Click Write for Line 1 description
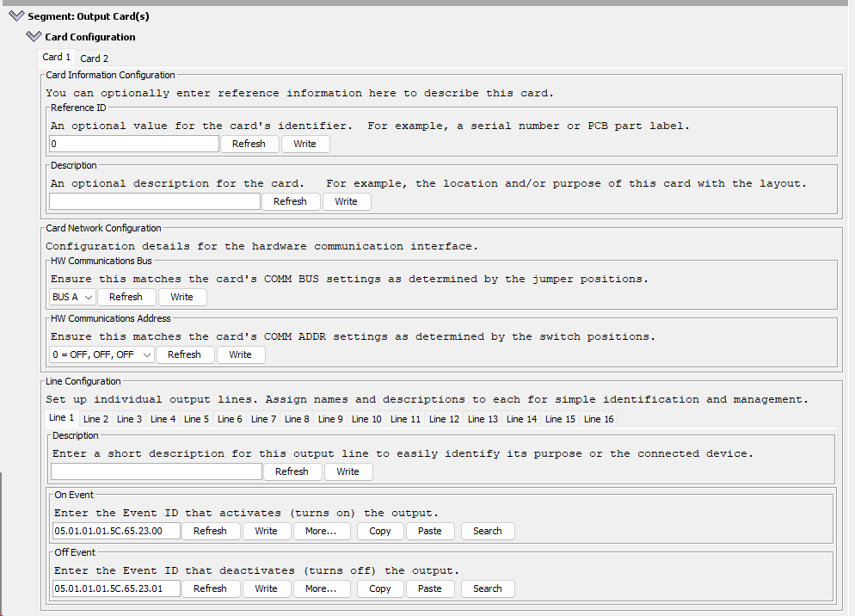The height and width of the screenshot is (616, 855). [348, 471]
